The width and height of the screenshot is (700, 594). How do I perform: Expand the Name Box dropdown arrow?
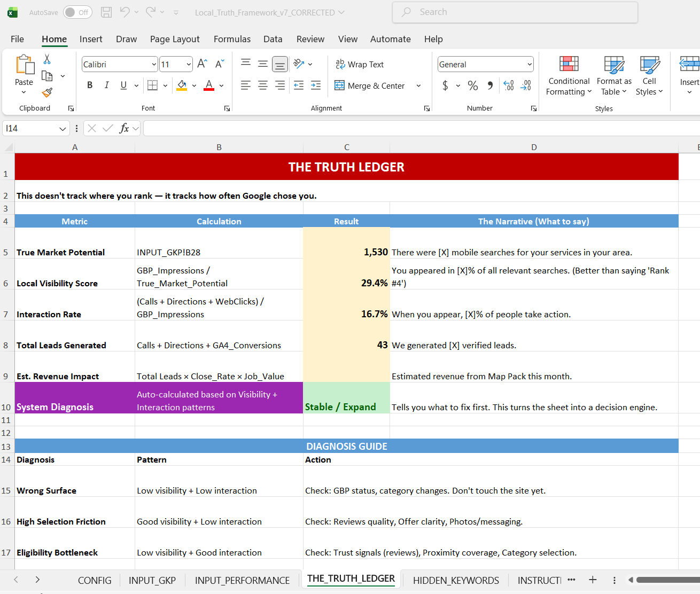(x=63, y=129)
